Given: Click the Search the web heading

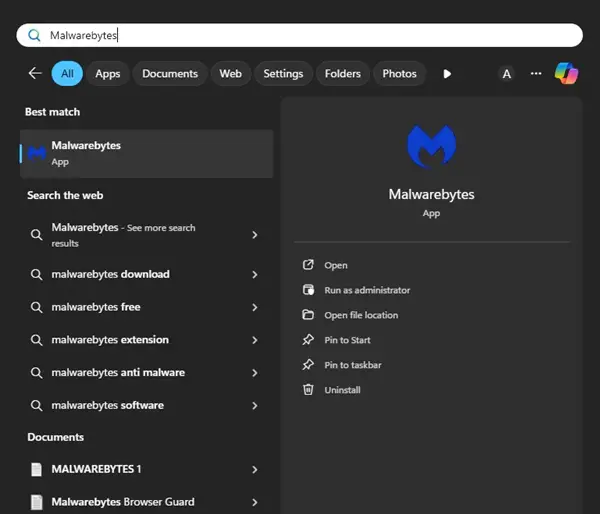Looking at the screenshot, I should (x=65, y=195).
